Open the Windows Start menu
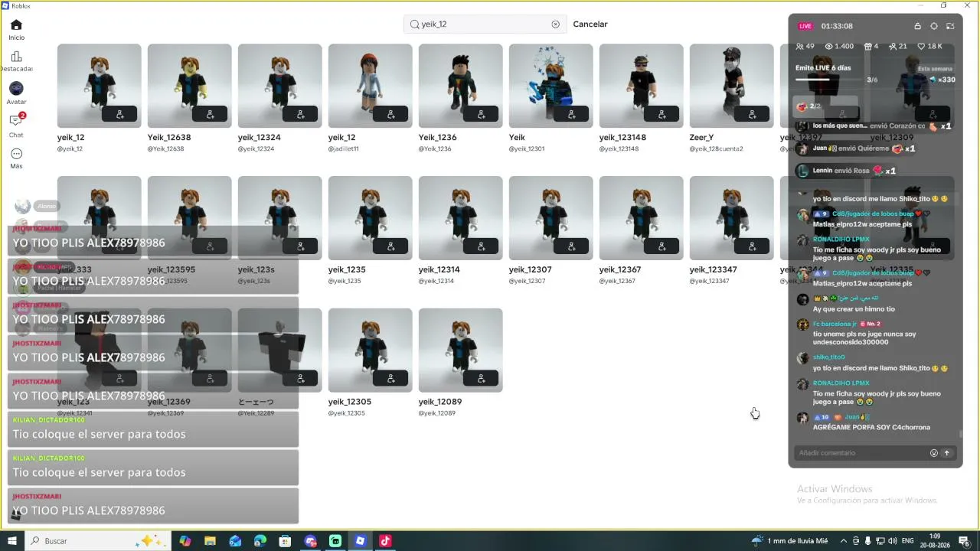Screen dimensions: 980x551 click(12, 541)
